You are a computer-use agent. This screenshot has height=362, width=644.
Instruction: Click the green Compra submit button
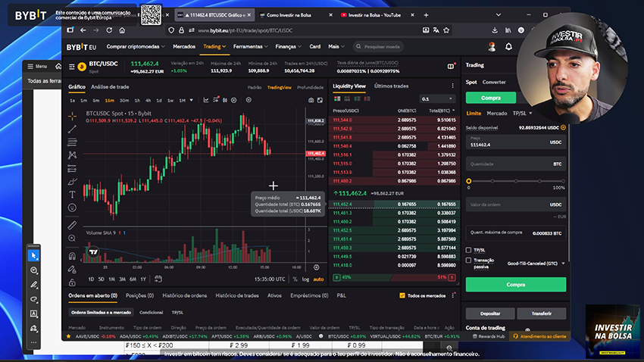click(x=516, y=285)
